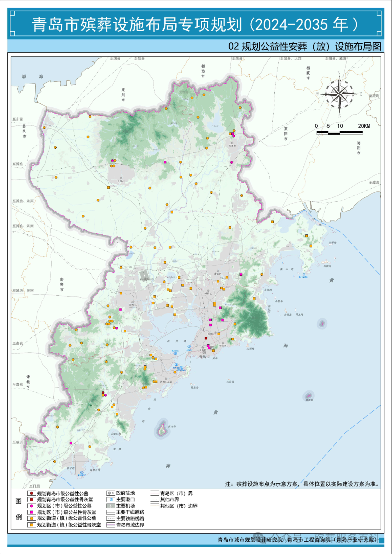The height and width of the screenshot is (554, 392).
Task: Click the 主要机场 airplane symbol in legend
Action: tap(111, 506)
